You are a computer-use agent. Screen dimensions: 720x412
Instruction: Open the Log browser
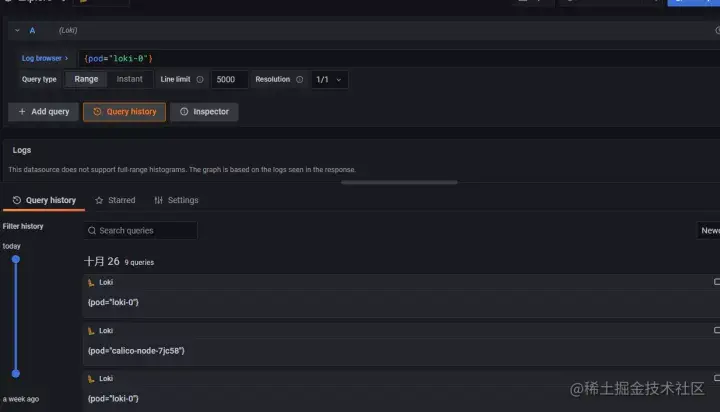point(45,58)
